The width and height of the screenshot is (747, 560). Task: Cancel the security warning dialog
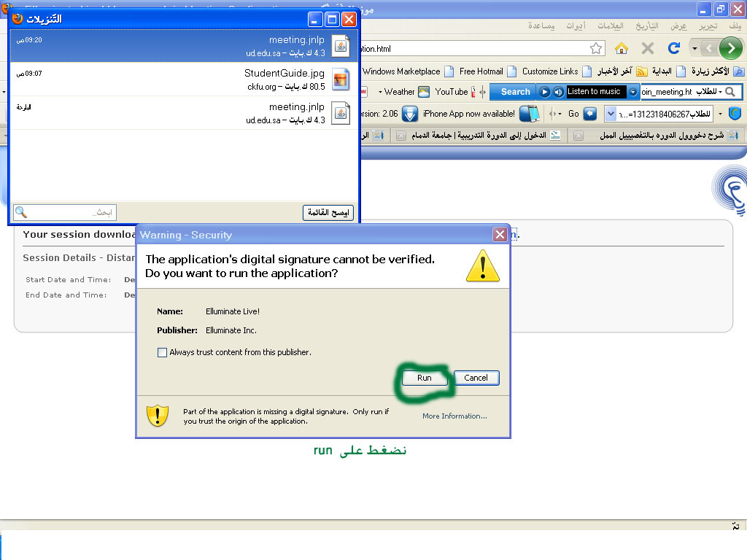point(476,378)
